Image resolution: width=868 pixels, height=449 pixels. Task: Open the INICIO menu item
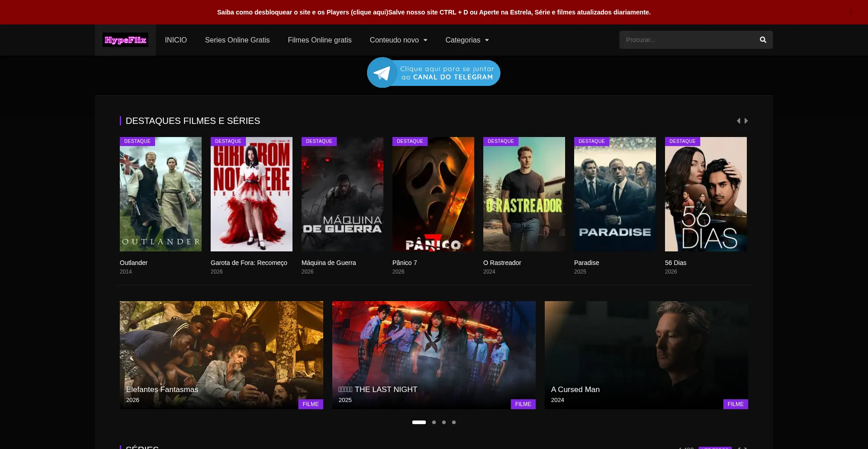(x=176, y=40)
